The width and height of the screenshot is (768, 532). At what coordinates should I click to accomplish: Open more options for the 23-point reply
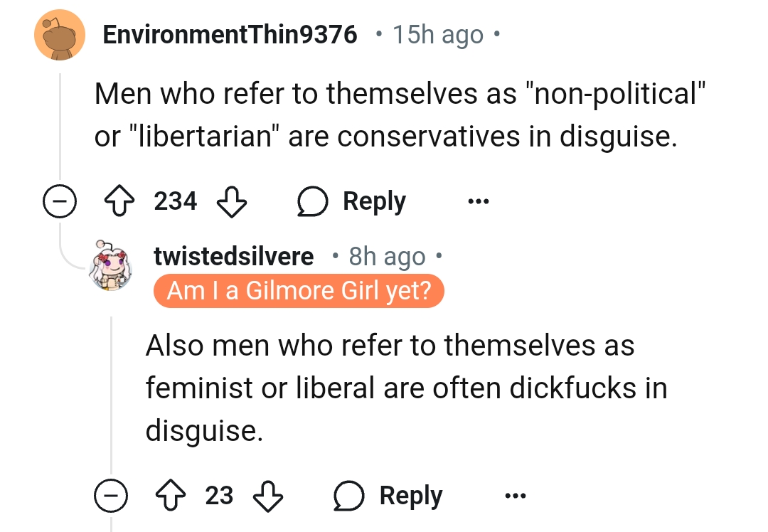click(x=516, y=496)
